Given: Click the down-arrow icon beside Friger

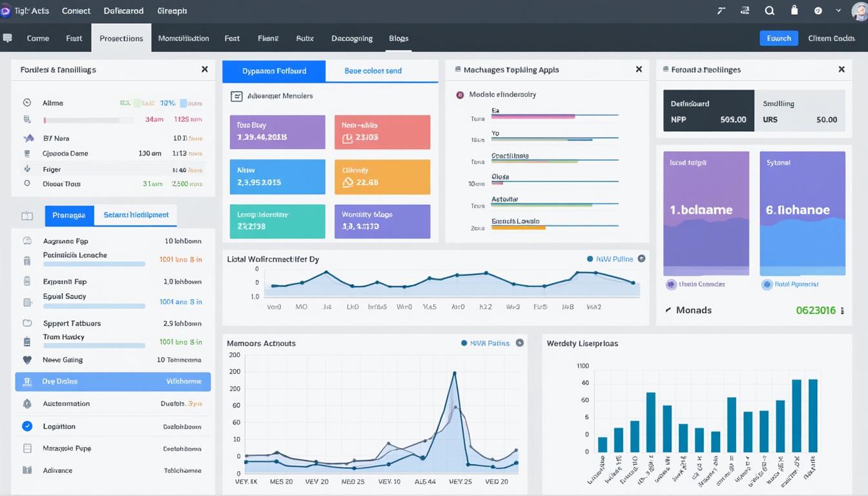Looking at the screenshot, I should coord(27,169).
